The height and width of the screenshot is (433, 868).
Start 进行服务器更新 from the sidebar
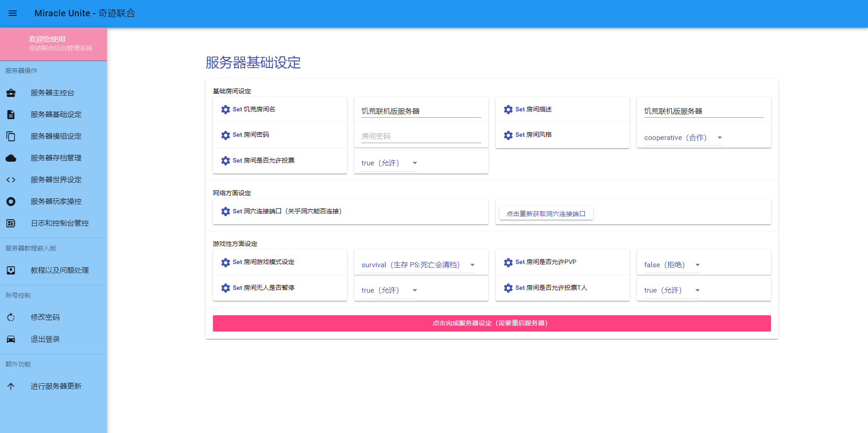click(53, 386)
